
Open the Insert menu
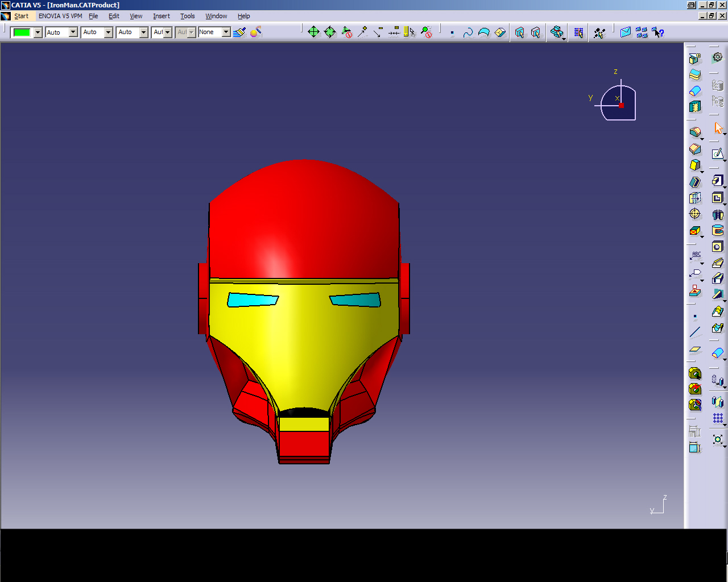click(161, 16)
